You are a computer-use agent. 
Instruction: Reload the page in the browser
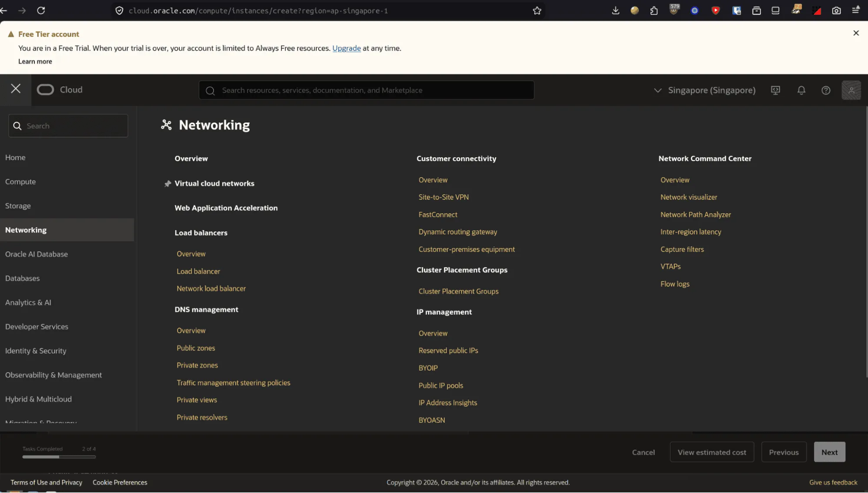point(41,10)
